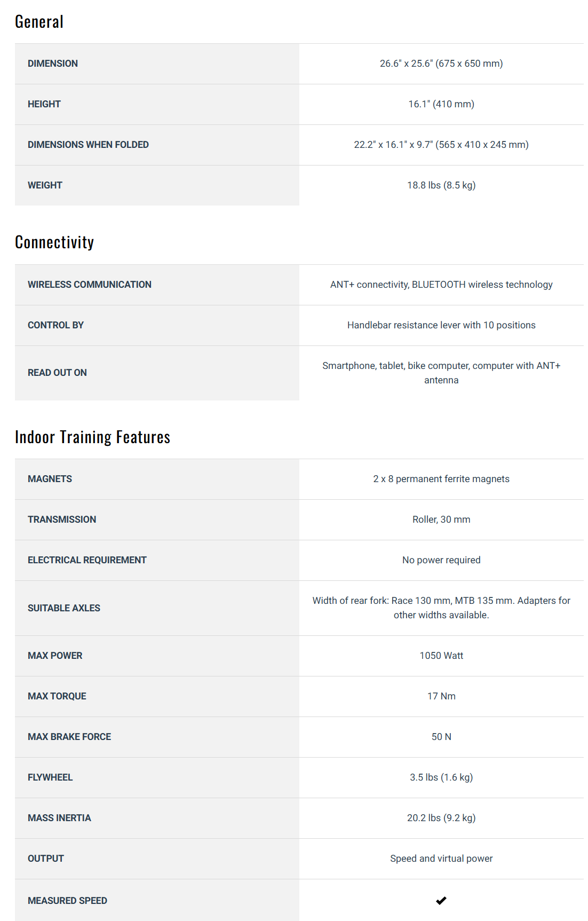Click the Roller, 30 mm transmission value
The height and width of the screenshot is (921, 588).
point(441,519)
